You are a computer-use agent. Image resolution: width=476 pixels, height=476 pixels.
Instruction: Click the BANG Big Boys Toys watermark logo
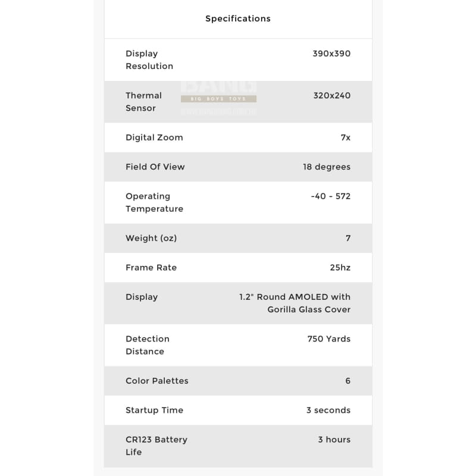point(218,95)
